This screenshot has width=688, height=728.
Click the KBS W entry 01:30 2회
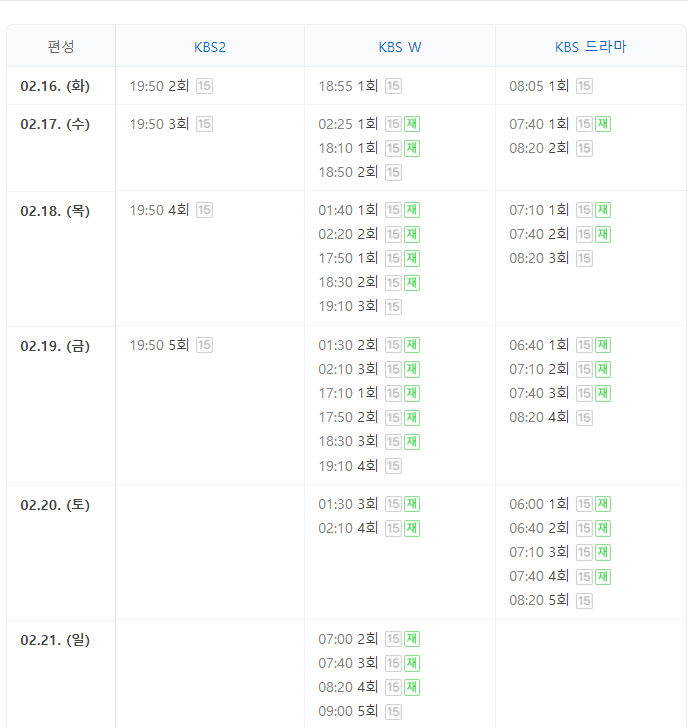(348, 345)
